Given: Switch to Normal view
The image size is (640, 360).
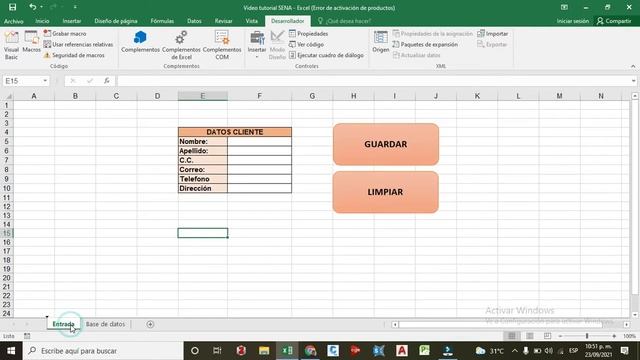Looking at the screenshot, I should (x=512, y=336).
